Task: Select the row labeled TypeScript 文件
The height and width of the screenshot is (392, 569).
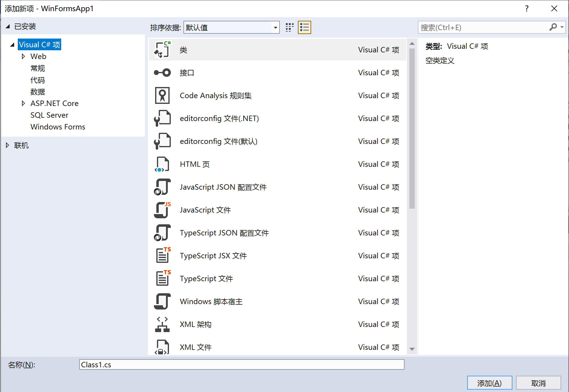Action: coord(277,278)
